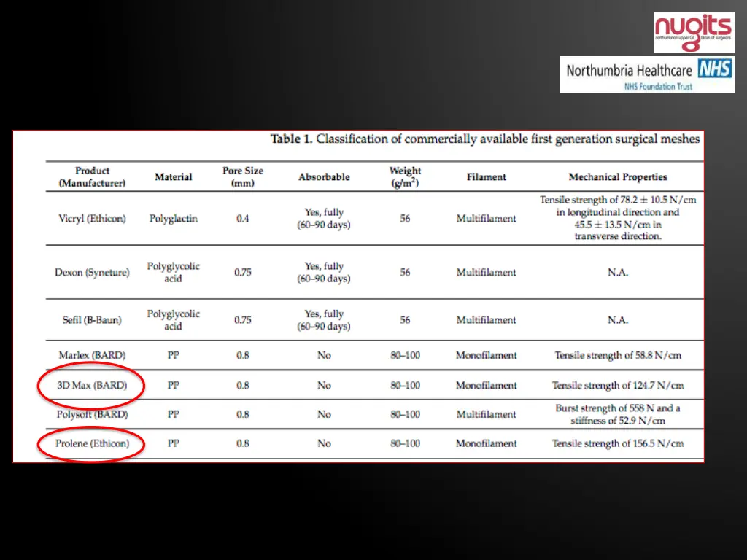
Task: Click 'No' in the Marlex row
Action: click(x=324, y=355)
